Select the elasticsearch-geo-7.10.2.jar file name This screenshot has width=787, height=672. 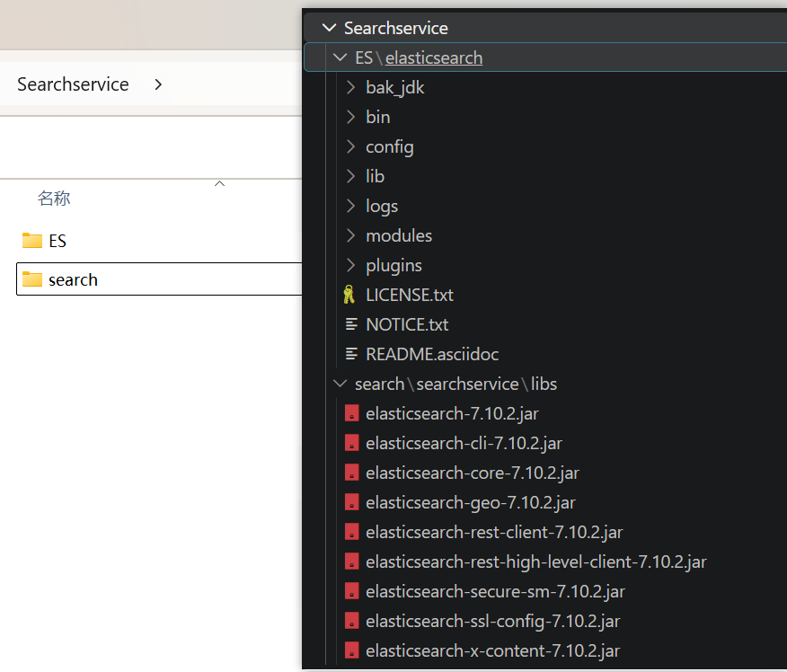click(x=471, y=502)
